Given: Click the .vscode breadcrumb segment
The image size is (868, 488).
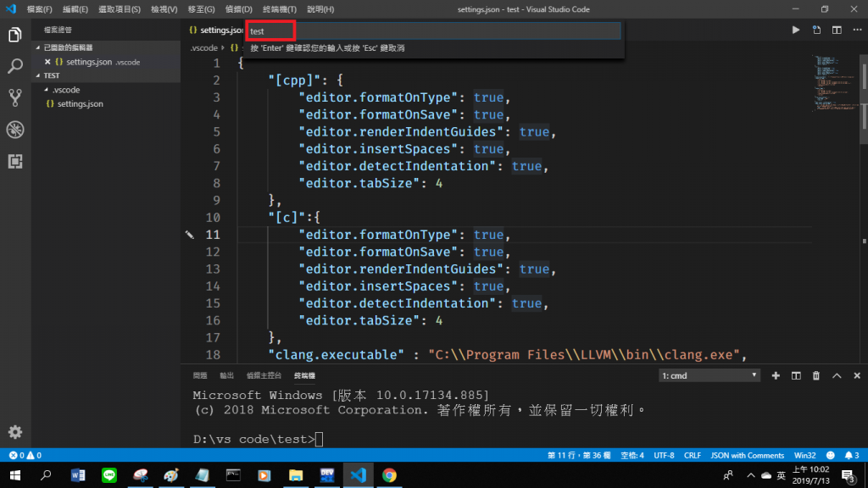Looking at the screenshot, I should click(203, 48).
